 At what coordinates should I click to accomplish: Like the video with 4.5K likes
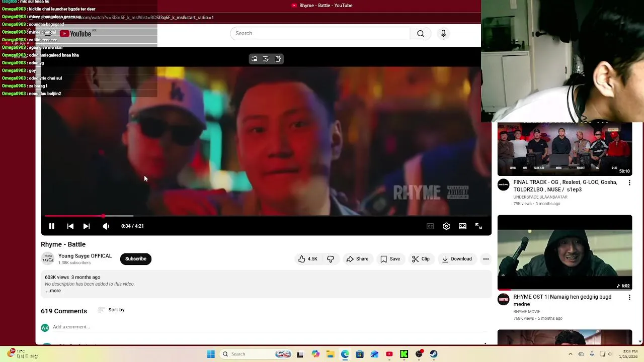pyautogui.click(x=308, y=259)
